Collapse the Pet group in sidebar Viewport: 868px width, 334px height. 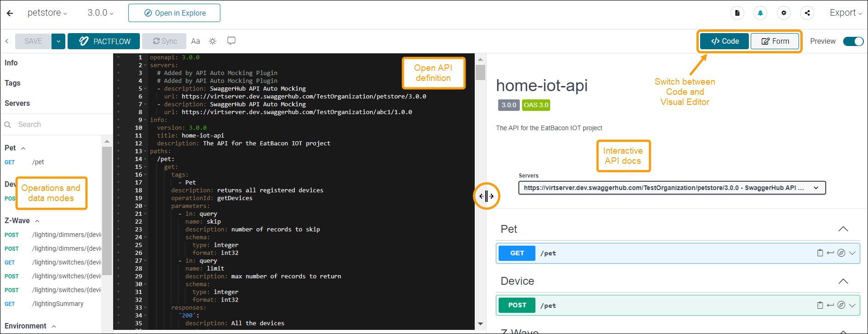(x=23, y=148)
